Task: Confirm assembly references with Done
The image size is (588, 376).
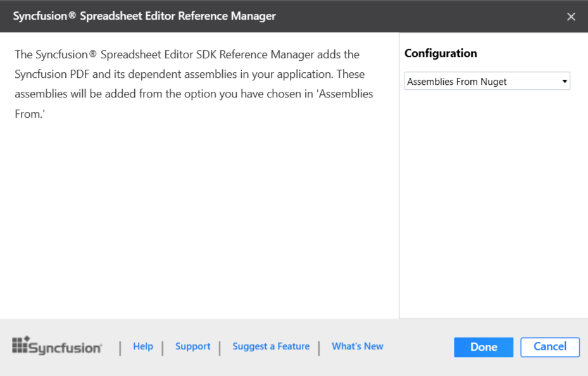Action: point(483,347)
